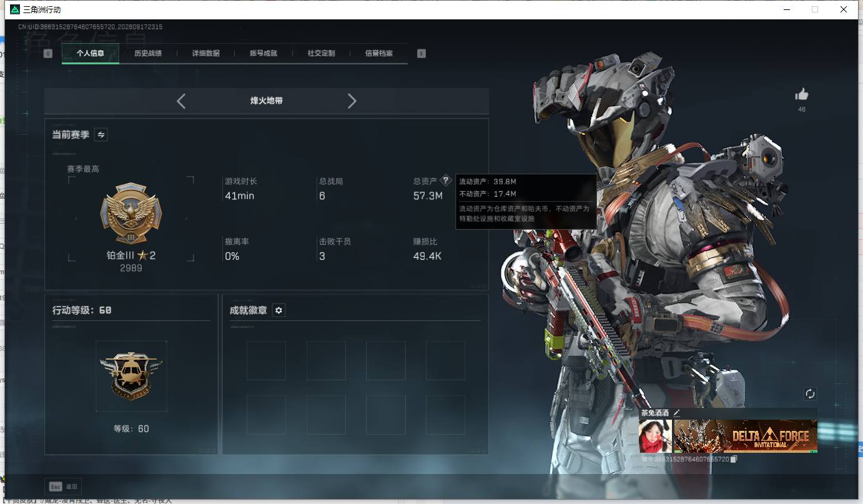Open the 信誉档案 tab
Viewport: 863px width, 504px height.
[x=379, y=54]
